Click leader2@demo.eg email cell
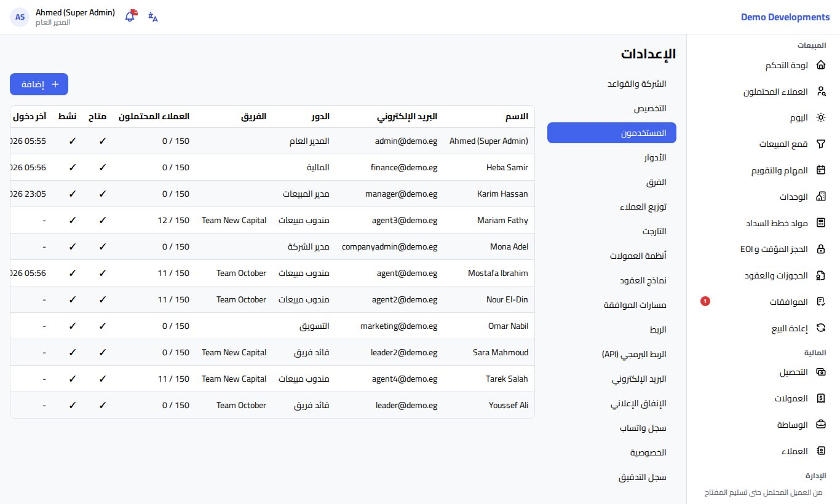Viewport: 840px width, 504px height. [404, 352]
